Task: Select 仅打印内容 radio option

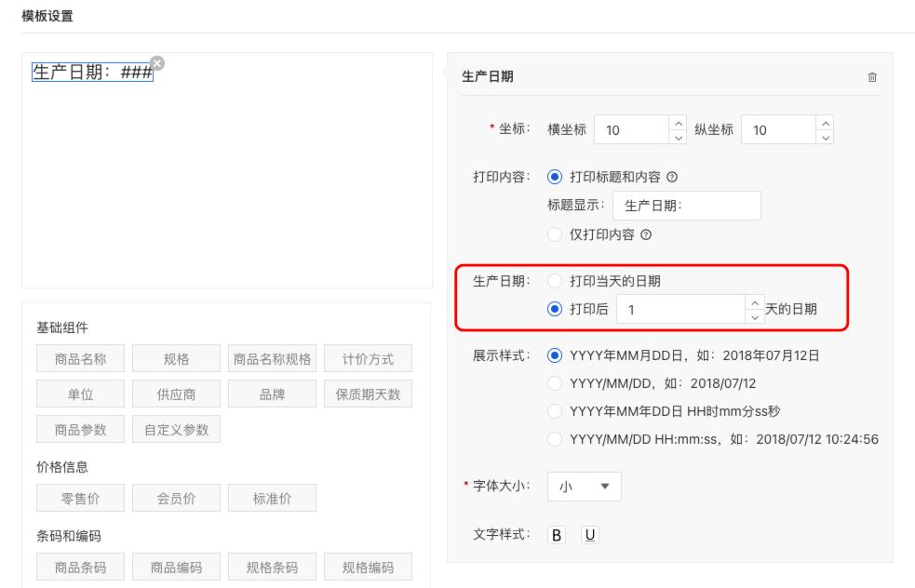Action: 556,235
